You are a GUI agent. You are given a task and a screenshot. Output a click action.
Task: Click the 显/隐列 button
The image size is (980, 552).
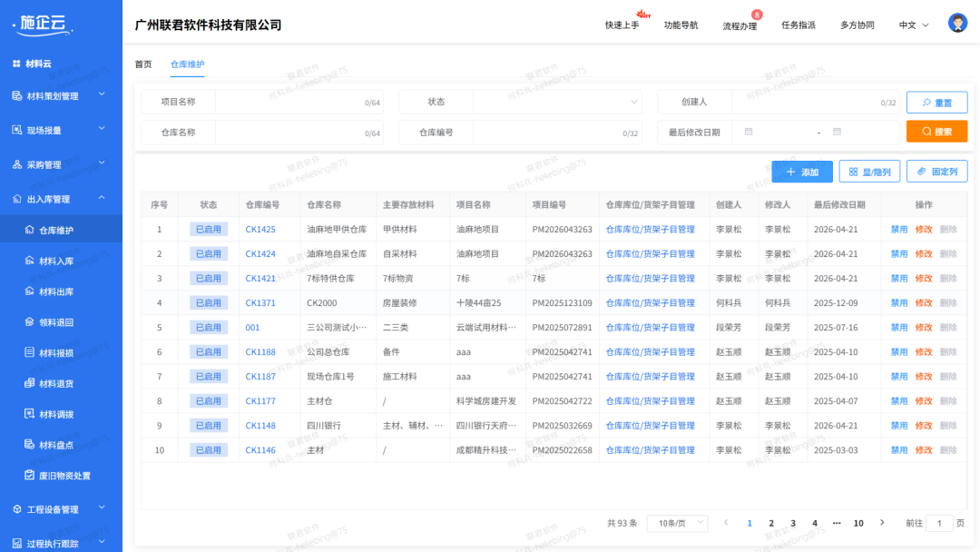869,172
